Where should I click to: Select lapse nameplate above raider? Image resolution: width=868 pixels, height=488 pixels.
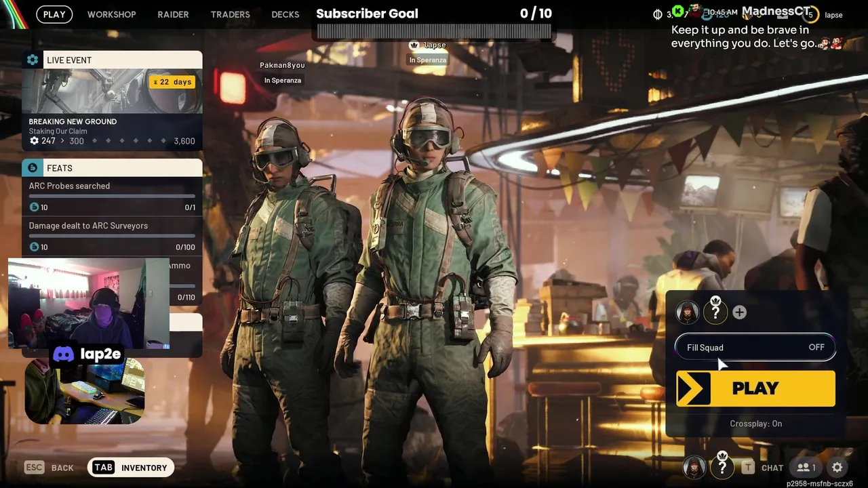(x=435, y=45)
